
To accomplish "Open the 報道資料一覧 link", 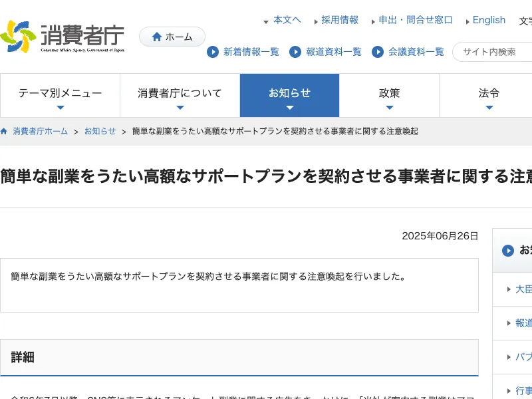I will click(x=334, y=52).
